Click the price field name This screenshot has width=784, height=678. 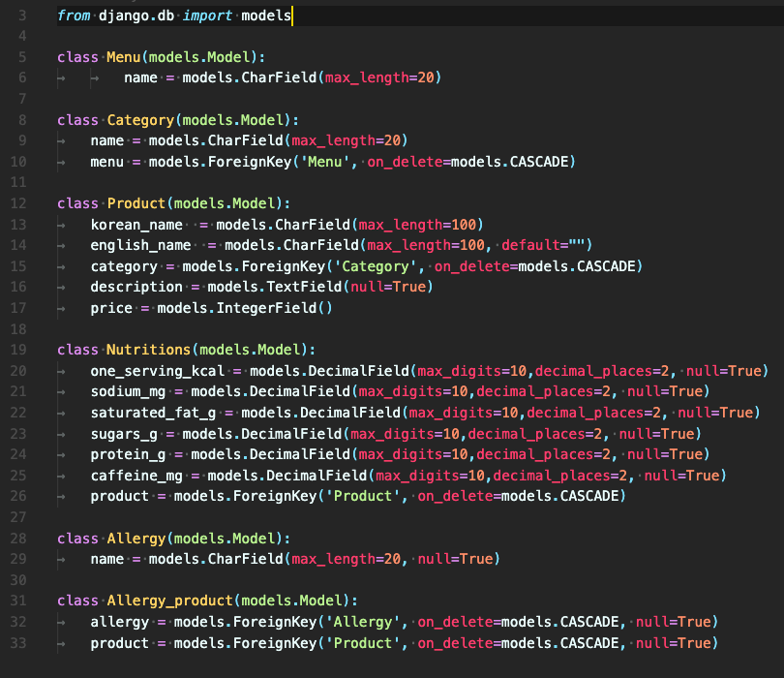[111, 308]
